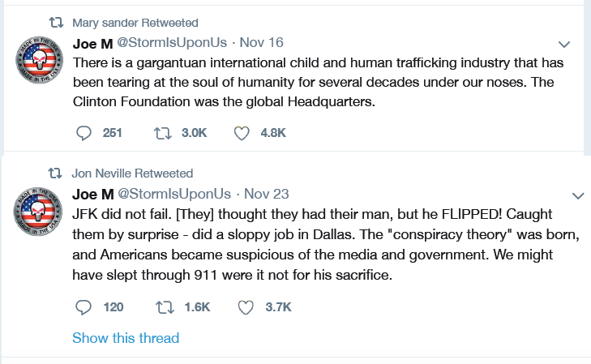Open Show this thread link
This screenshot has height=364, width=591.
click(x=126, y=338)
